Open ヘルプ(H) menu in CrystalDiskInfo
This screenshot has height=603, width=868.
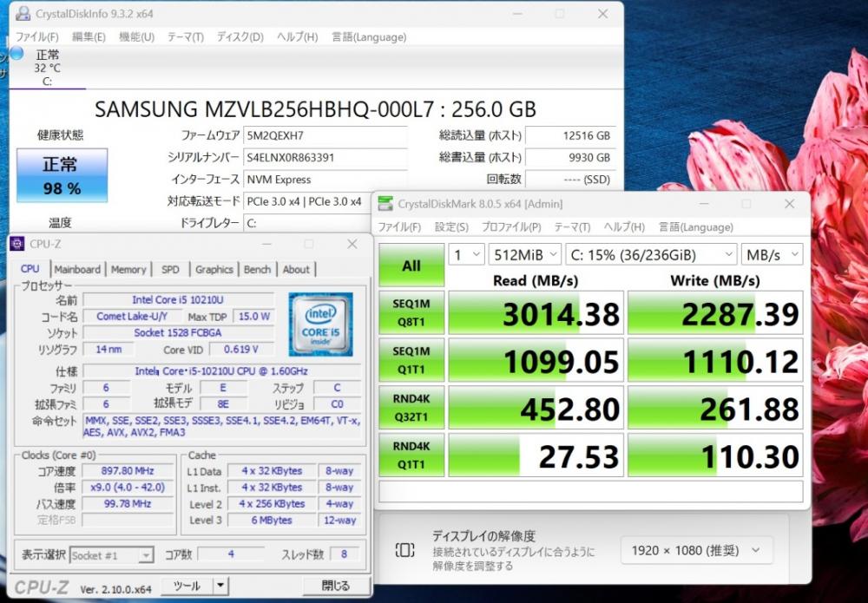297,37
